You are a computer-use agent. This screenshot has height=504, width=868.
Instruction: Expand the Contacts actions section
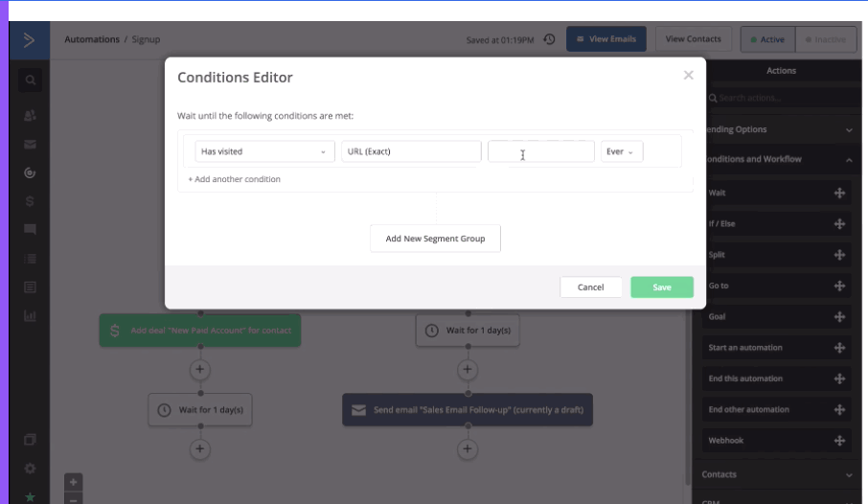pos(778,474)
